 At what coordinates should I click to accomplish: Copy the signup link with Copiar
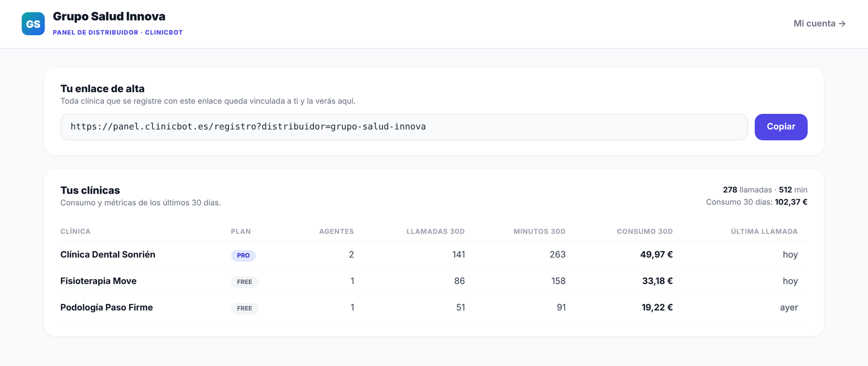781,127
